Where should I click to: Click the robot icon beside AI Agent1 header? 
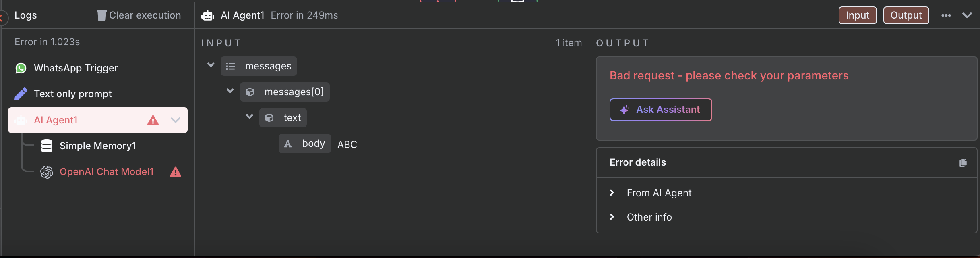208,16
